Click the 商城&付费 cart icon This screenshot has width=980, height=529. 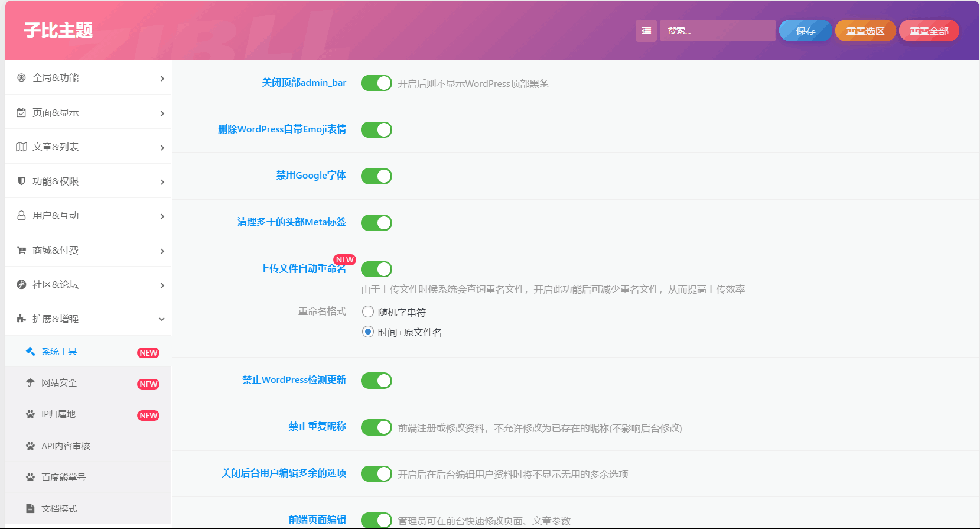tap(21, 250)
